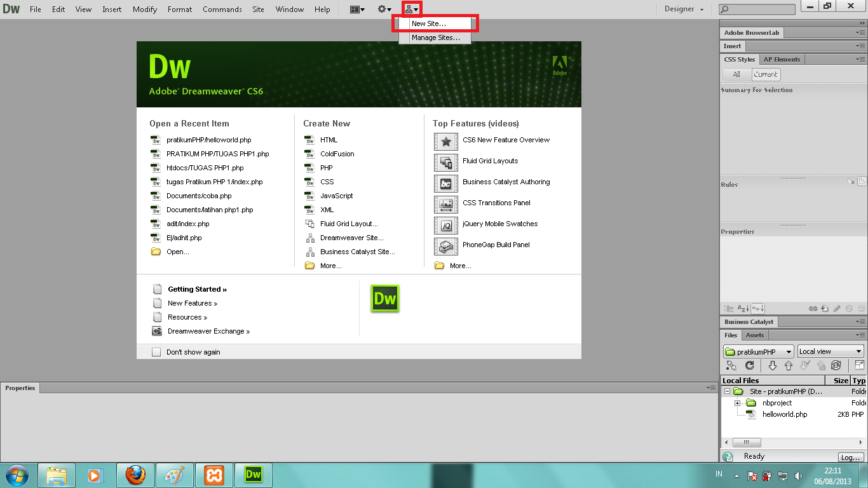Switch to the Assets tab
This screenshot has height=488, width=868.
coord(755,335)
